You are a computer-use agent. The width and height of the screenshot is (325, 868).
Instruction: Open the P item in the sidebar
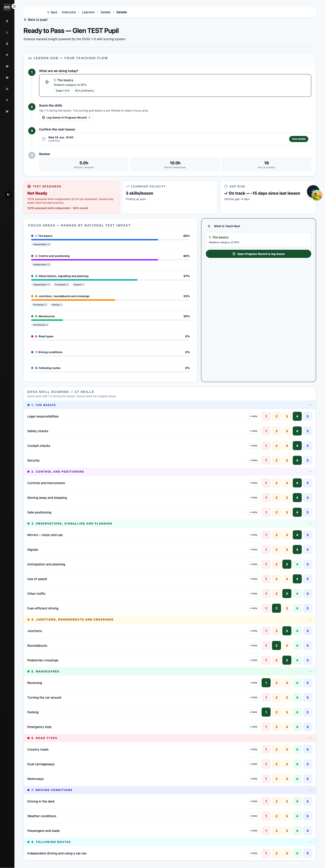7,55
